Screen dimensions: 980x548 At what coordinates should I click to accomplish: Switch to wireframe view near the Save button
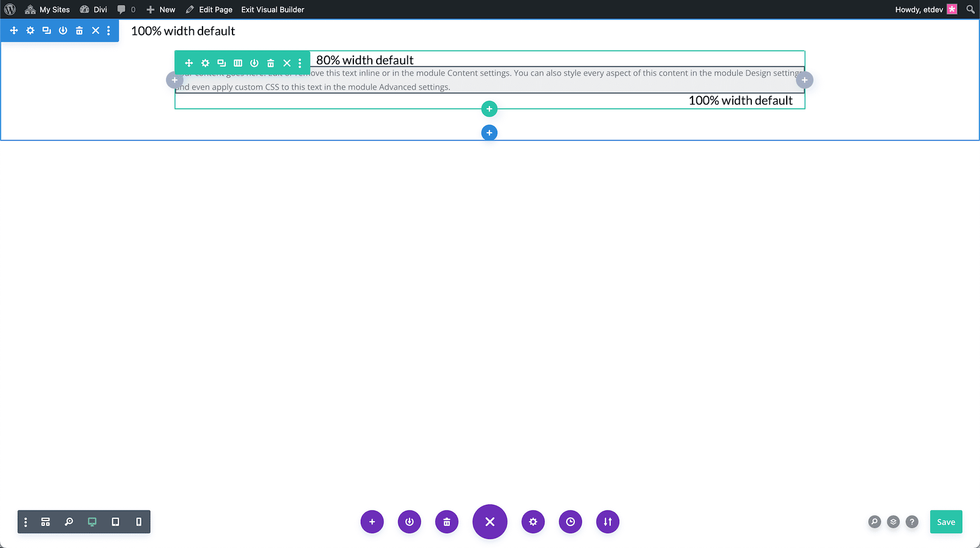(893, 521)
